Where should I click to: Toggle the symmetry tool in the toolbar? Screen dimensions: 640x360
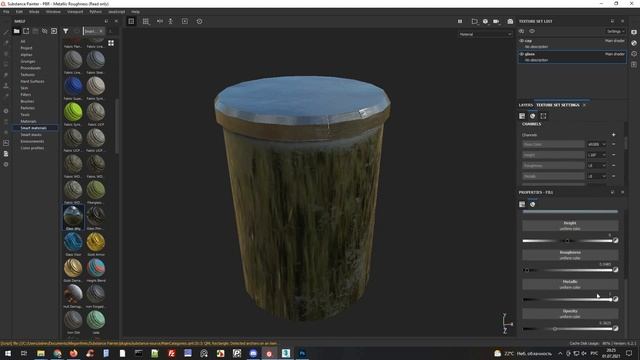[160, 21]
